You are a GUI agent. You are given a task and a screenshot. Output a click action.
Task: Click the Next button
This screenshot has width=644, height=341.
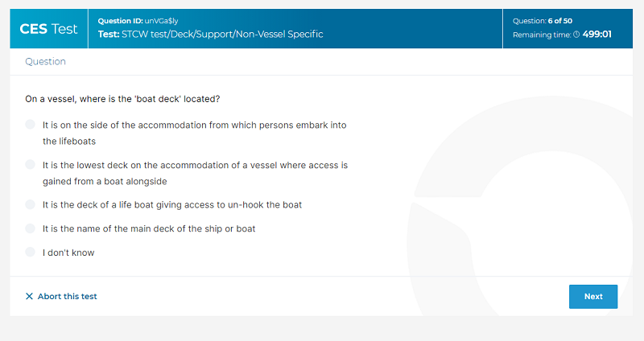pyautogui.click(x=593, y=297)
